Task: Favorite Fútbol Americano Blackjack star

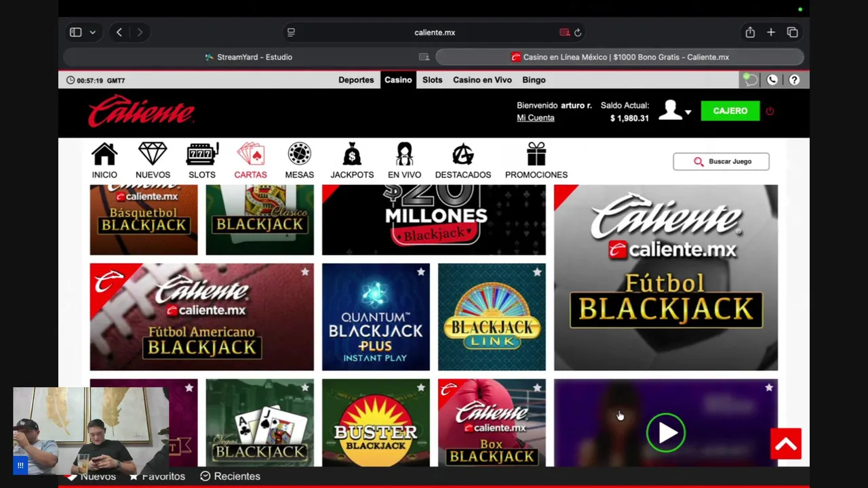Action: (305, 272)
